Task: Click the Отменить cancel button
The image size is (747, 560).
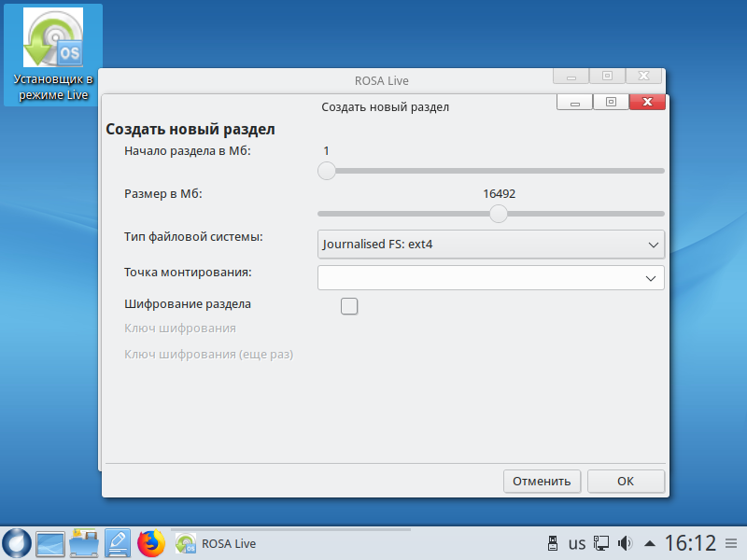Action: (542, 482)
